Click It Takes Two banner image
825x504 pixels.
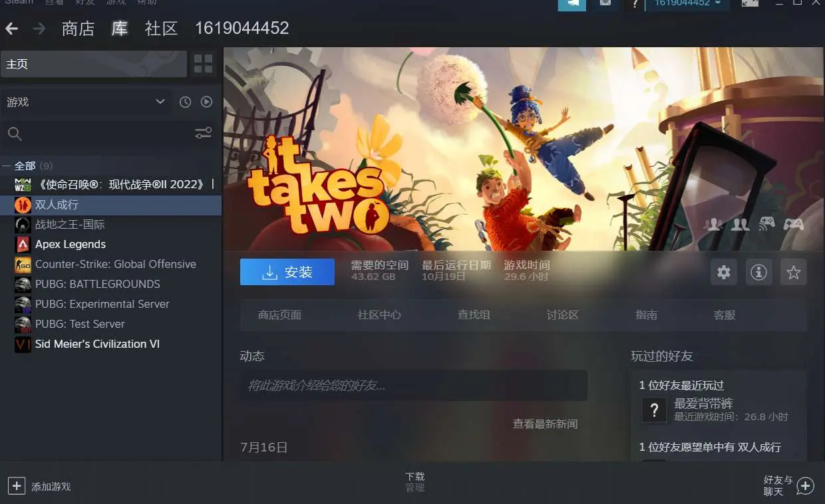(524, 148)
